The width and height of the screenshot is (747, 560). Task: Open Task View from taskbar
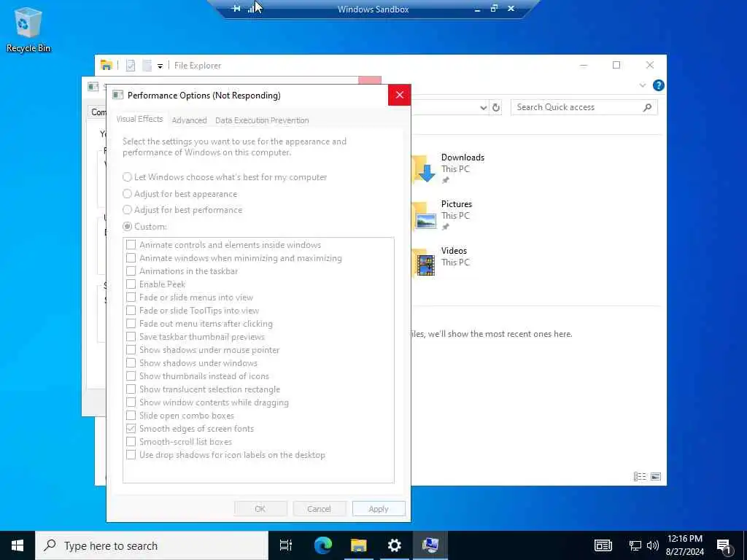pyautogui.click(x=285, y=545)
